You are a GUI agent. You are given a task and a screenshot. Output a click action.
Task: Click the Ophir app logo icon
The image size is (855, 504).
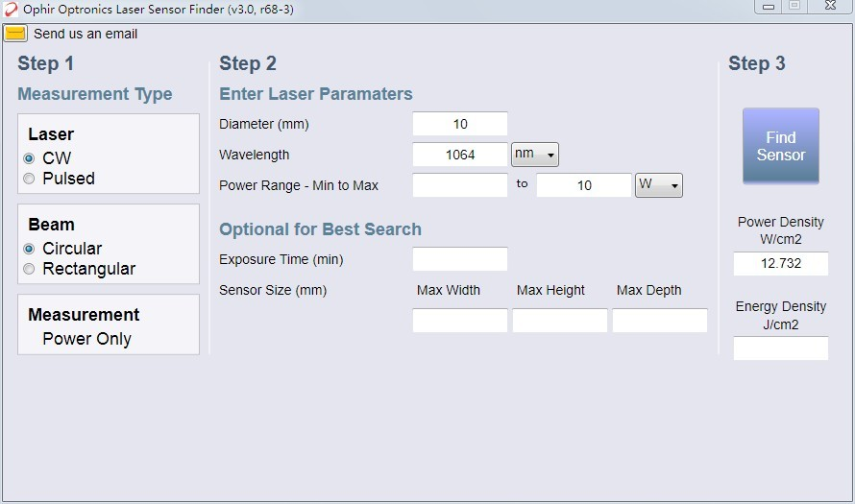coord(11,10)
